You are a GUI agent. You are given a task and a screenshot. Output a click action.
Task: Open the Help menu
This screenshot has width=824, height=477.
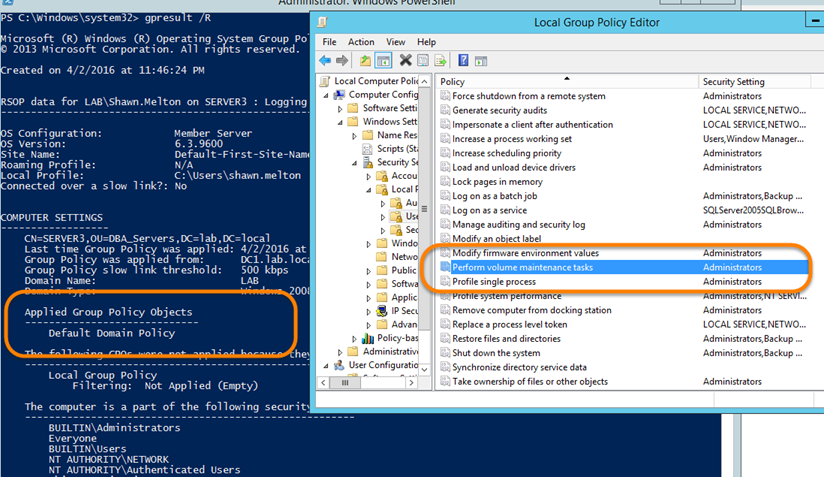click(x=427, y=42)
